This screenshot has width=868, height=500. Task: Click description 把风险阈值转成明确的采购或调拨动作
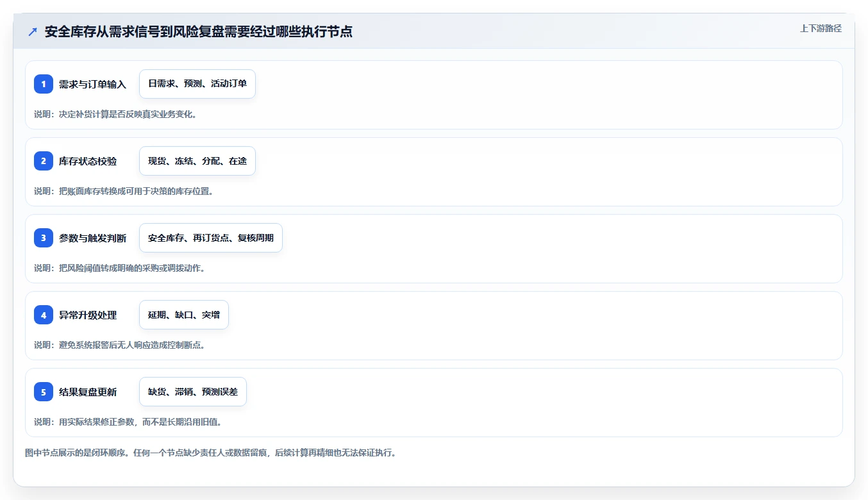coord(119,268)
